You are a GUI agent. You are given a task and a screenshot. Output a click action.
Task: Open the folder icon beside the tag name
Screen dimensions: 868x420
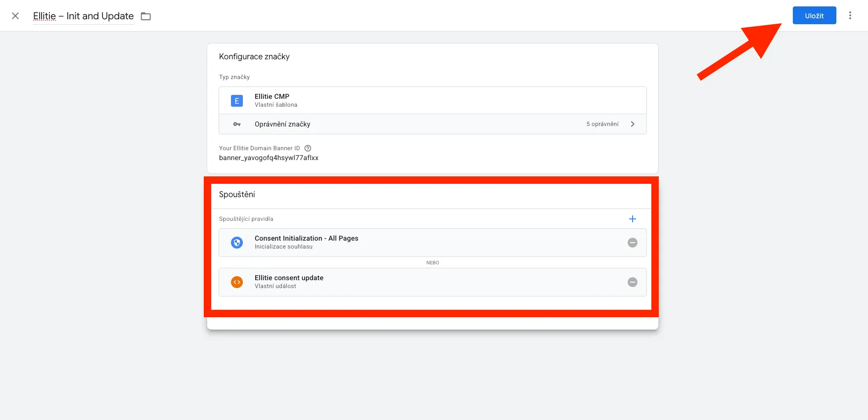pos(146,16)
